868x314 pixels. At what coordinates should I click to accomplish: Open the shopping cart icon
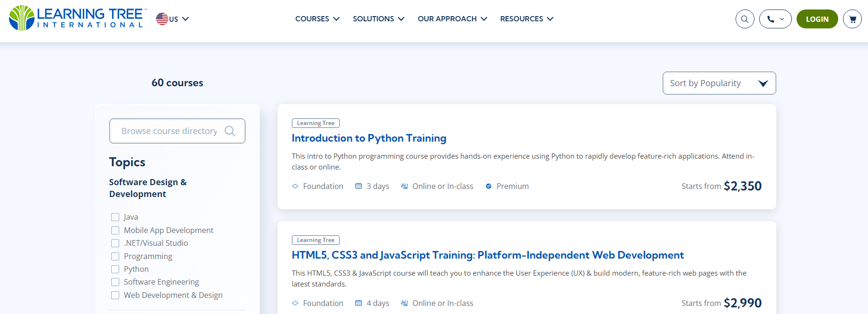click(852, 19)
